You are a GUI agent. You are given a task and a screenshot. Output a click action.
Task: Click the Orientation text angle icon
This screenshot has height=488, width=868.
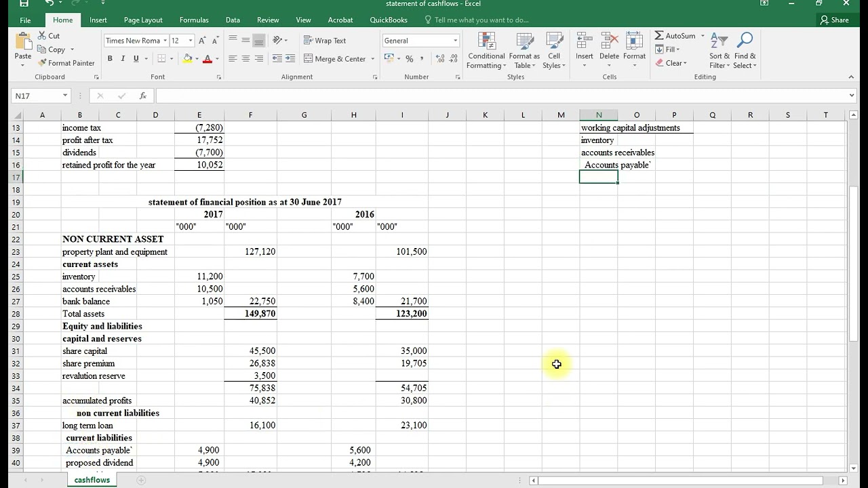coord(278,41)
